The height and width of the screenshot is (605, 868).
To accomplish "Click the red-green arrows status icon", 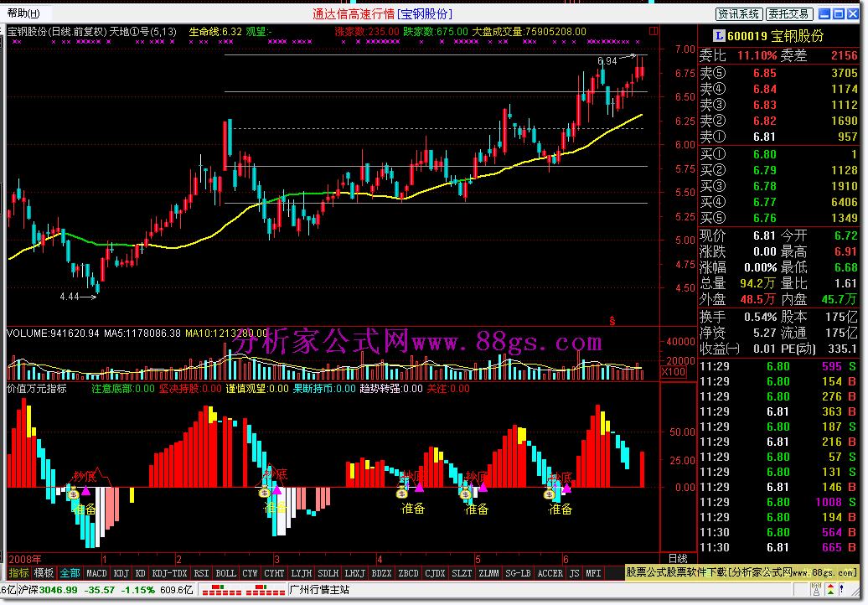I will tap(830, 589).
